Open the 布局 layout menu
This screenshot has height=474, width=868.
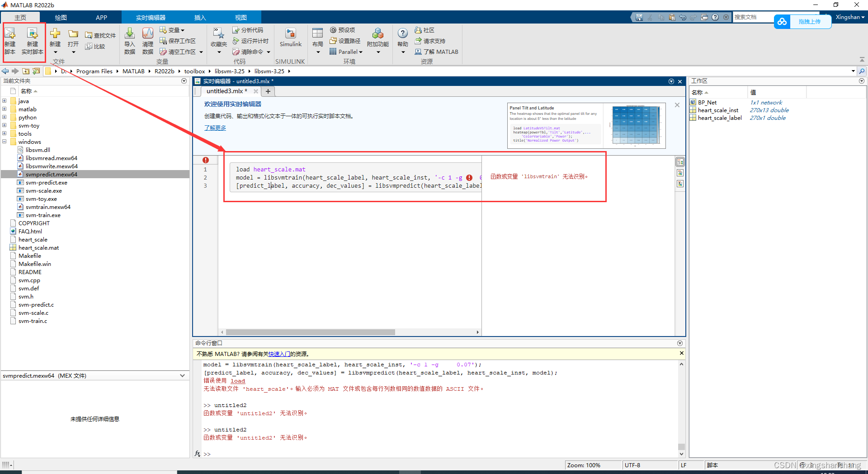[318, 41]
